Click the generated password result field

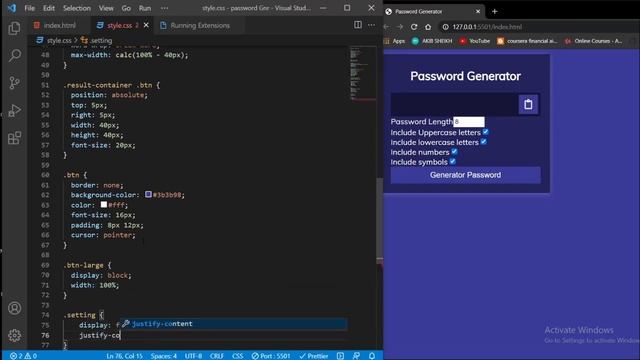[454, 104]
